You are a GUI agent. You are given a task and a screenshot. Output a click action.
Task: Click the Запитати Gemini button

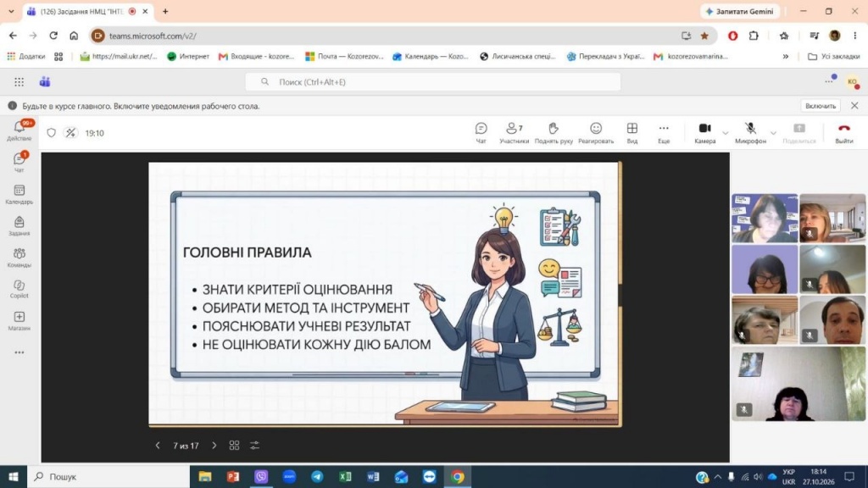coord(739,11)
